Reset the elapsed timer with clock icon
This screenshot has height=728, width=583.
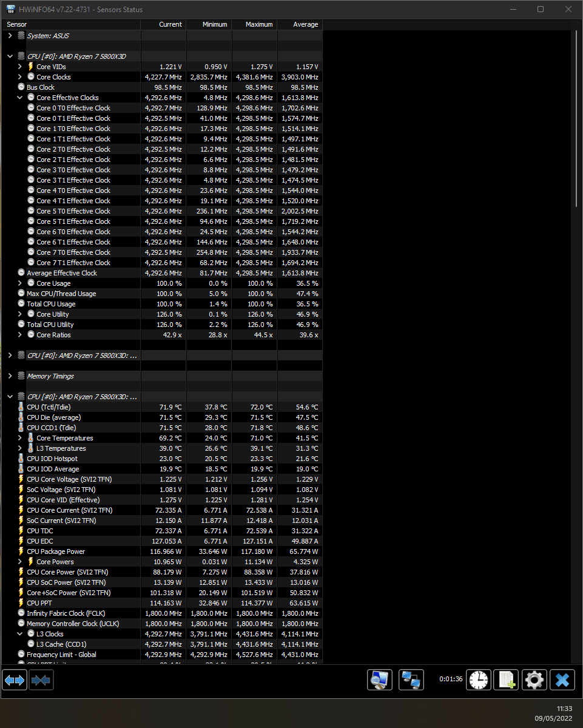[479, 680]
